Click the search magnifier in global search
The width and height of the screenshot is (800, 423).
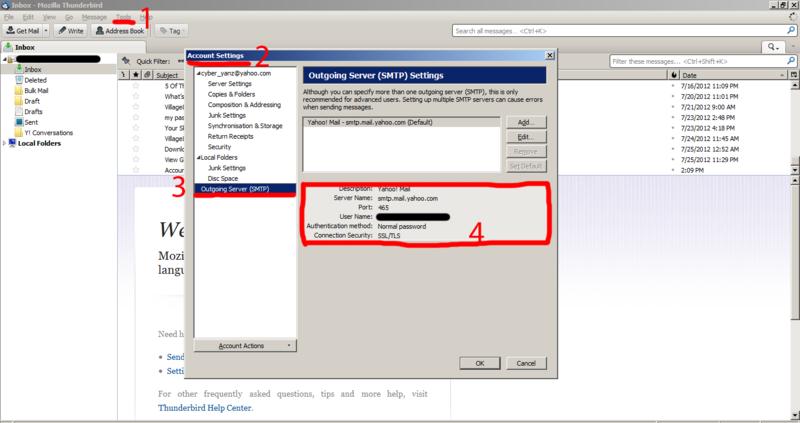[790, 31]
